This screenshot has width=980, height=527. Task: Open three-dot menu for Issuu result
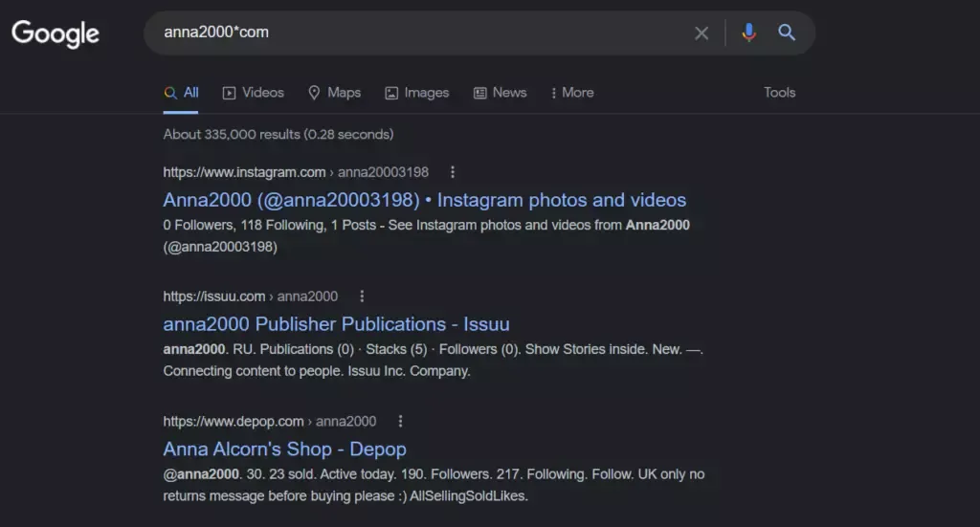click(362, 296)
